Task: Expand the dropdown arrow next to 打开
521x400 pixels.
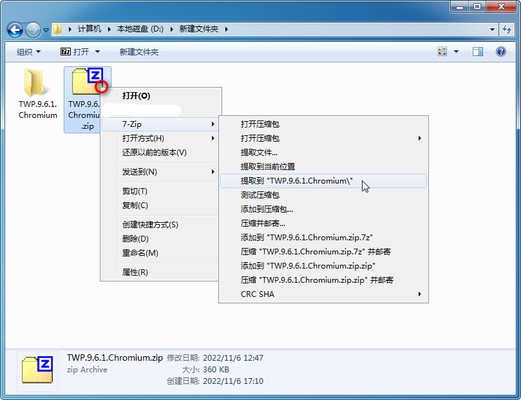Action: click(x=97, y=52)
